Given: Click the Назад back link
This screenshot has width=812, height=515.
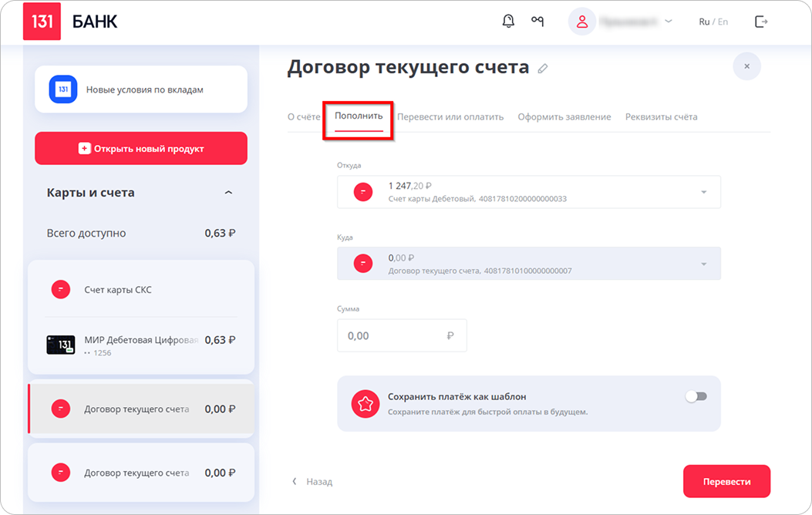Looking at the screenshot, I should pos(312,482).
